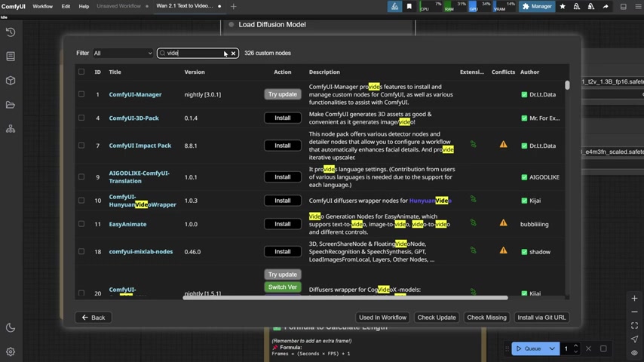Click the extension link icon for ComfyUI Impact Pack
This screenshot has height=362, width=644.
tap(473, 144)
